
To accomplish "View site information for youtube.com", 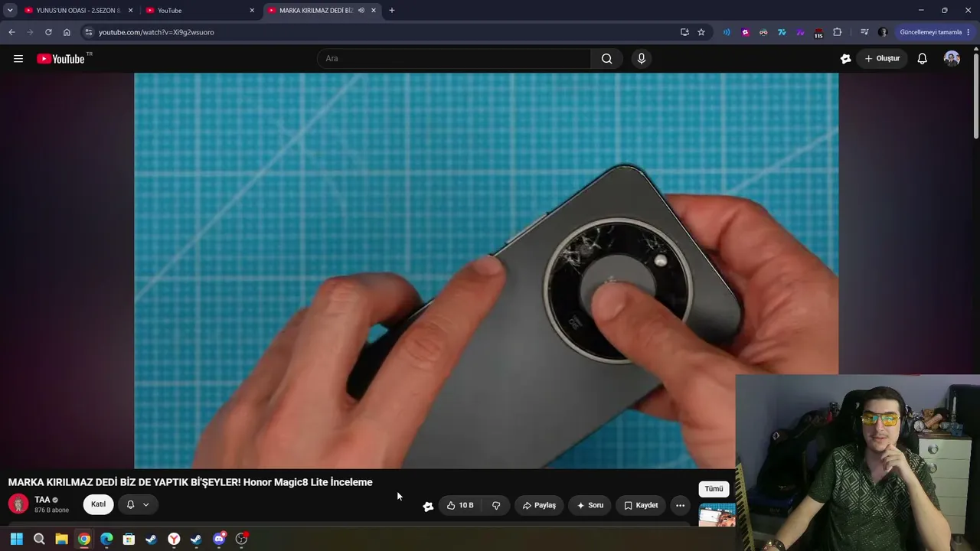I will (89, 32).
